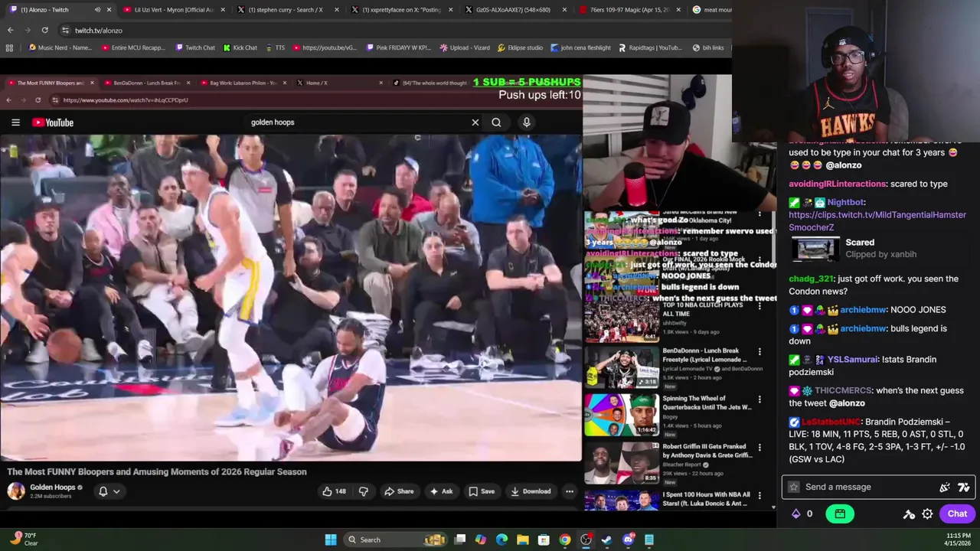Switch to stephen curry - Search / X tab
The width and height of the screenshot is (980, 551).
coord(287,10)
